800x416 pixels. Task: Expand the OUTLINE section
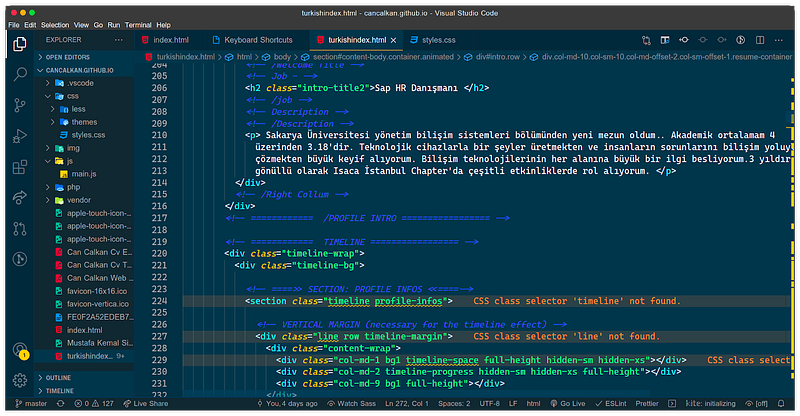click(59, 377)
